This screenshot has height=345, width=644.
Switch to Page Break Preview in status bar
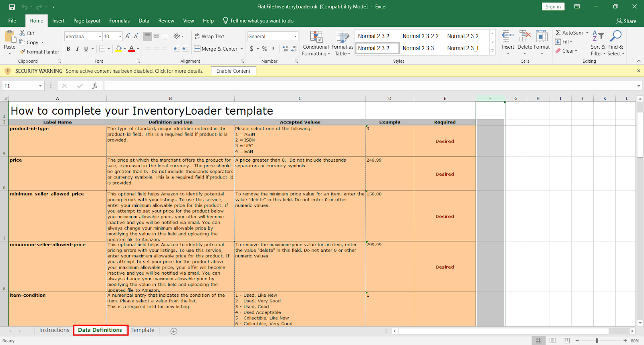[x=567, y=341]
